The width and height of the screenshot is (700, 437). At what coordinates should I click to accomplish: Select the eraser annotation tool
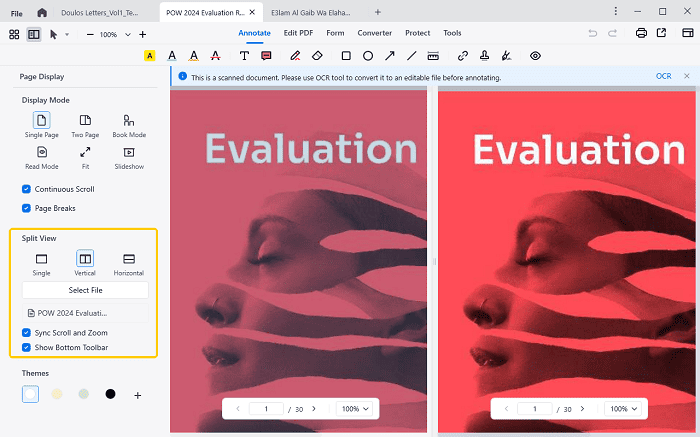coord(318,56)
